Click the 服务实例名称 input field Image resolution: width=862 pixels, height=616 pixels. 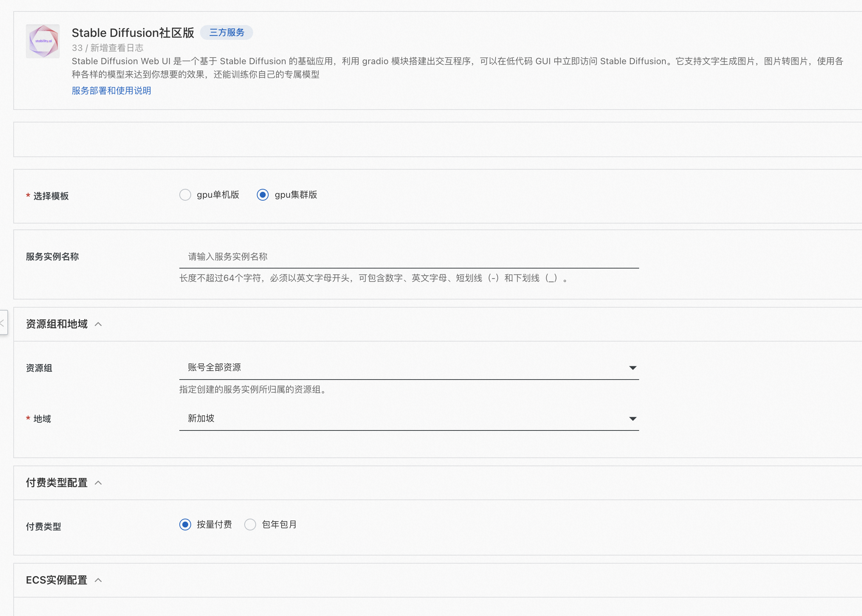point(408,257)
